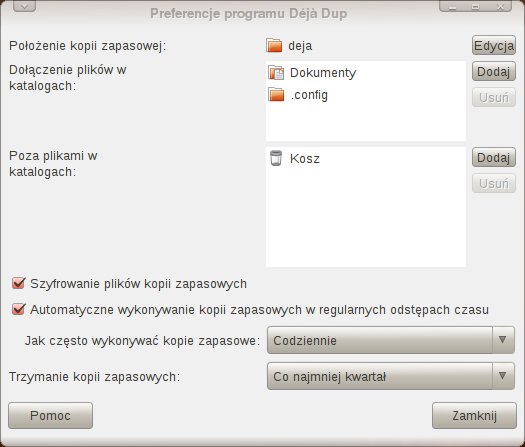Click the Kosz trash can icon
The image size is (525, 447).
[x=276, y=158]
